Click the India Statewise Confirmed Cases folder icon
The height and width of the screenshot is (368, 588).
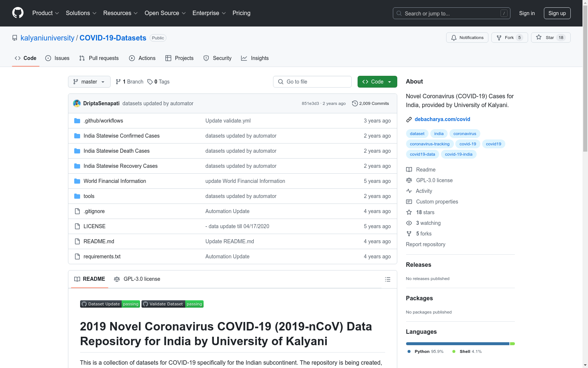coord(77,136)
